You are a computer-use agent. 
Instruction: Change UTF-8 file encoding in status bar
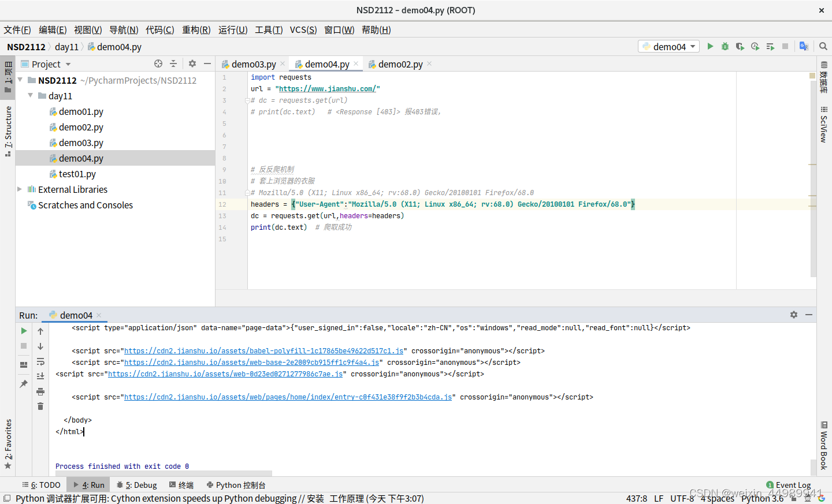tap(682, 498)
